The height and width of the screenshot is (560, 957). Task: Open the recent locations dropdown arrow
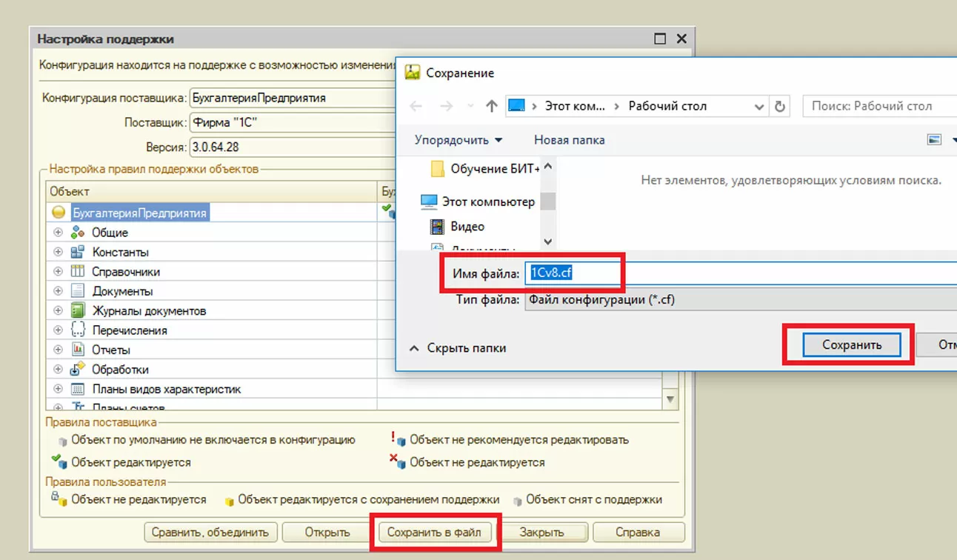coord(470,107)
